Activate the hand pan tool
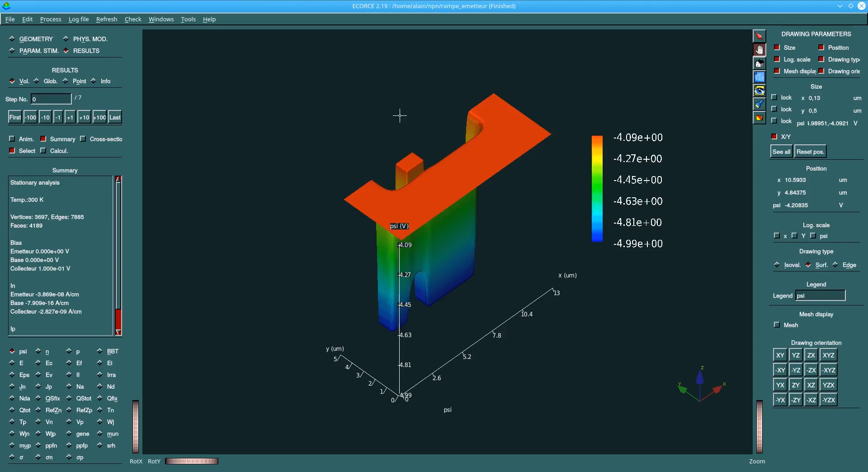Screen dimensions: 868x472 click(759, 50)
